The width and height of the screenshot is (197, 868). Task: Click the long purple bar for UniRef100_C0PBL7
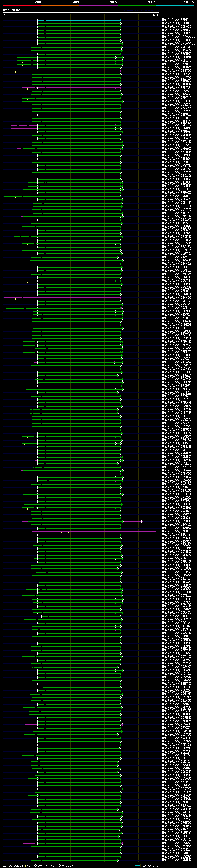[94, 531]
